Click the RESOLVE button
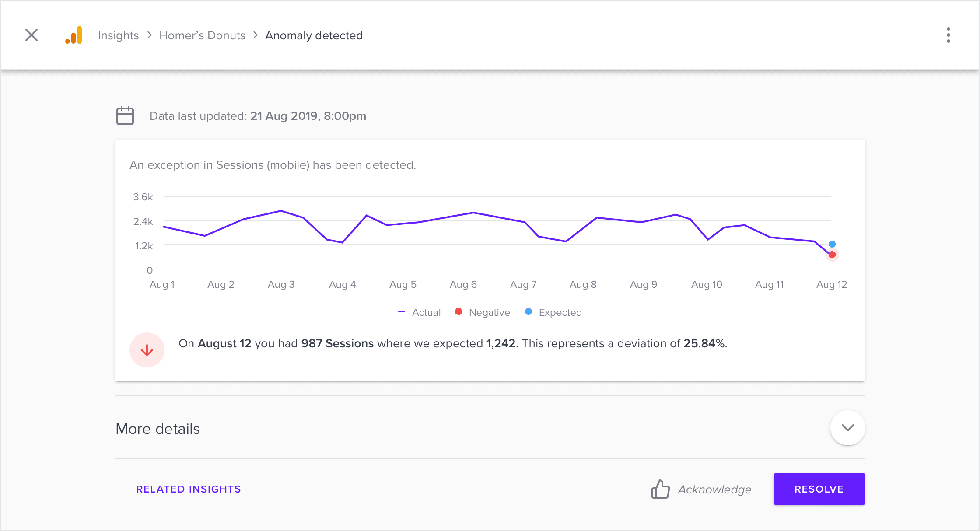The image size is (980, 531). click(819, 489)
